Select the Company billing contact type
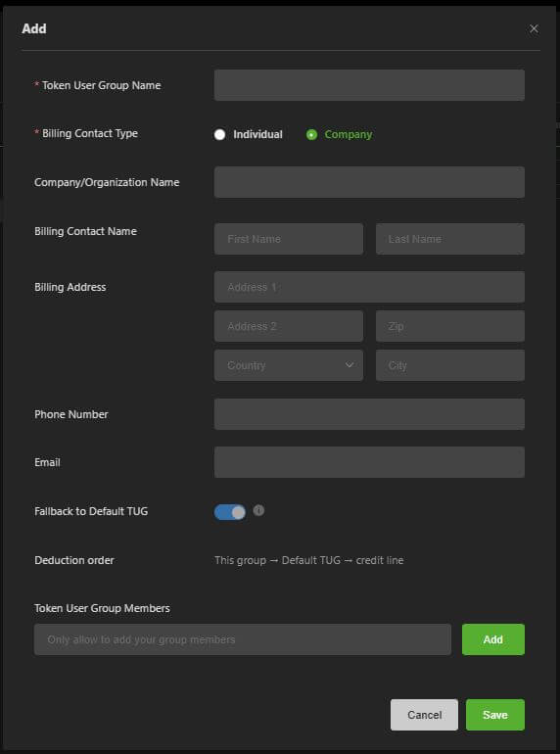Viewport: 560px width, 754px height. click(x=340, y=135)
